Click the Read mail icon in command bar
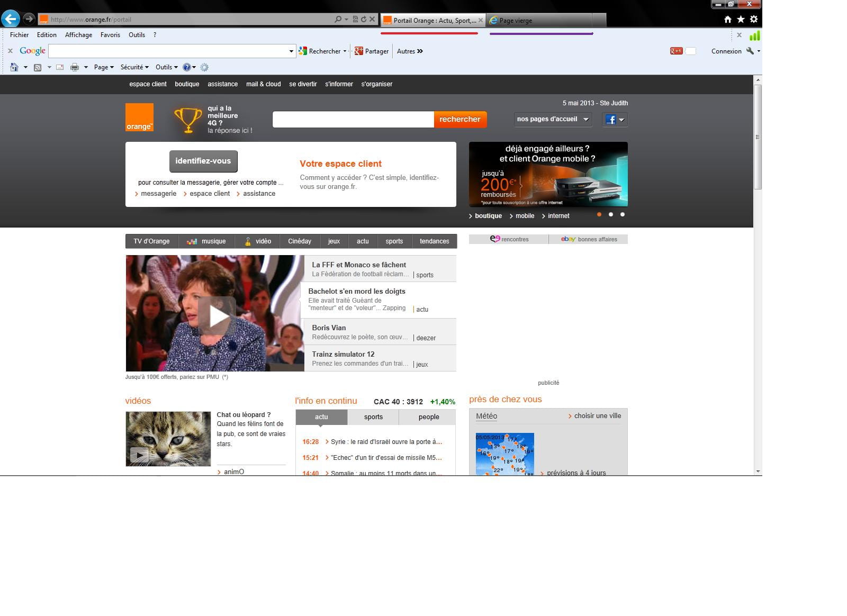Viewport: 847px width, 616px height. (60, 67)
